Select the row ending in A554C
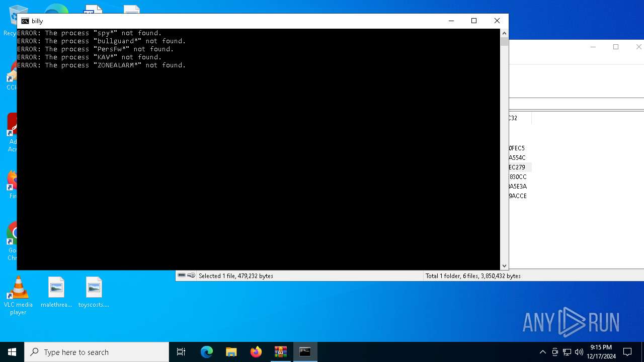644x362 pixels. pyautogui.click(x=517, y=158)
